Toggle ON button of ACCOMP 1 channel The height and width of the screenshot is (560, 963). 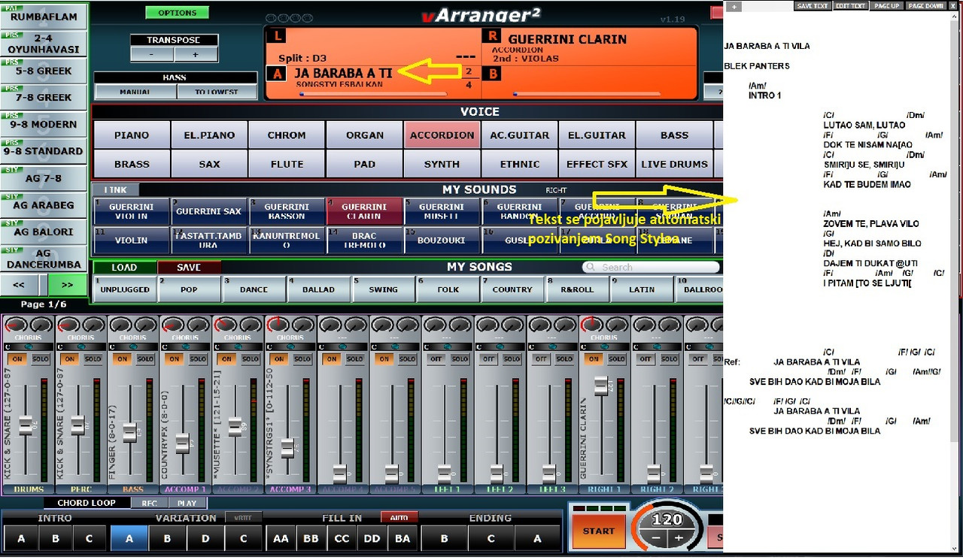click(x=175, y=359)
